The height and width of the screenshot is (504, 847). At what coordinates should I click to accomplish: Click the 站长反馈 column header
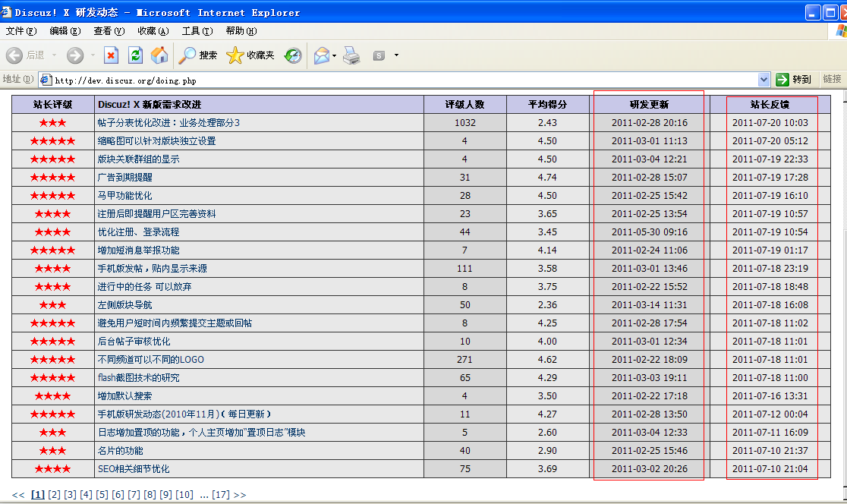point(770,105)
